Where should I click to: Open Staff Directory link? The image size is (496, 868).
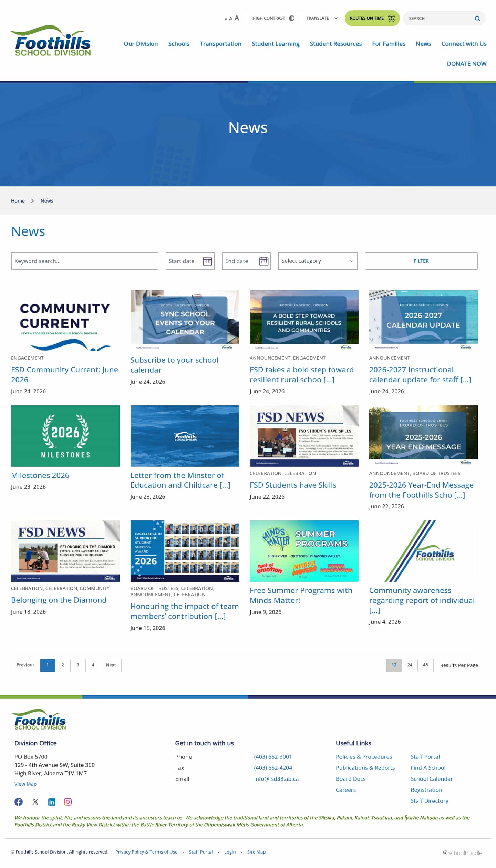[430, 801]
